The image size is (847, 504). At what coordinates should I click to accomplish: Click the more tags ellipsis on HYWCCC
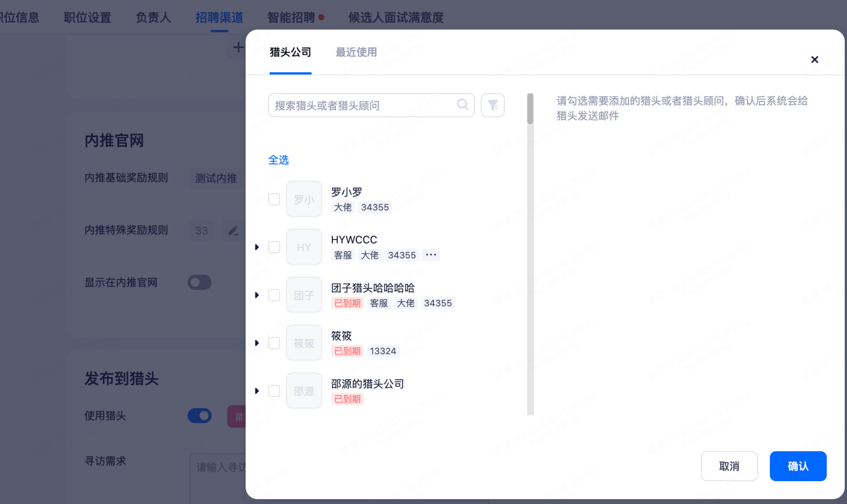431,255
